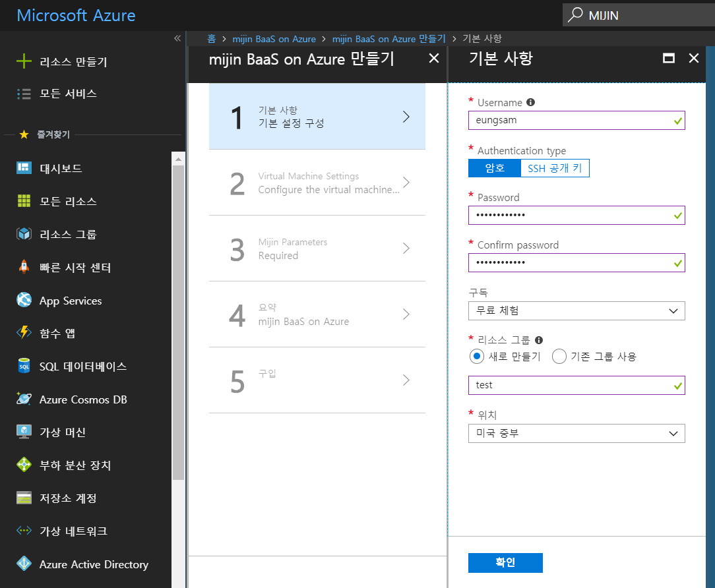Click the sidebar scrollbar up arrow
This screenshot has width=715, height=588.
pos(178,159)
